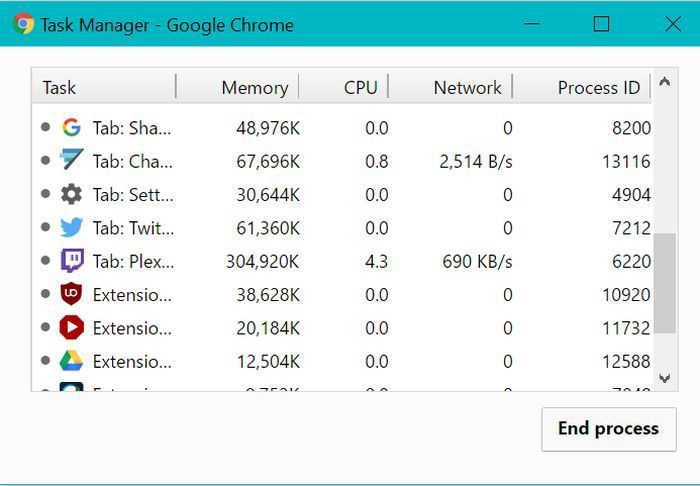
Task: Click the scroll down arrow of list
Action: [665, 378]
